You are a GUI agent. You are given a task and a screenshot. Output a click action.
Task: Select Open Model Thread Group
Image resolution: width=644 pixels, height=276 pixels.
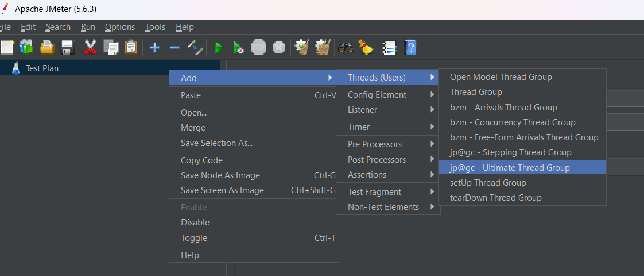point(522,77)
